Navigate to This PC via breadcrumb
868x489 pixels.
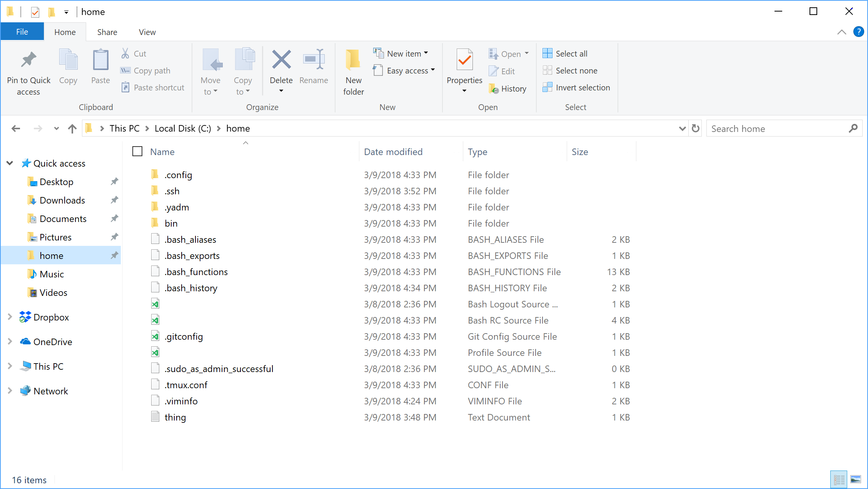coord(124,128)
